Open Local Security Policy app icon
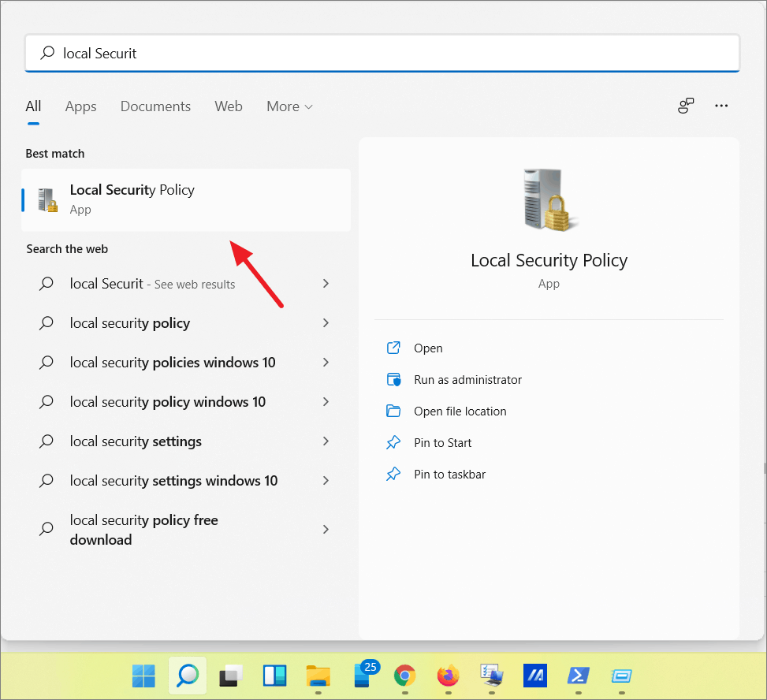The height and width of the screenshot is (700, 767). click(x=47, y=200)
